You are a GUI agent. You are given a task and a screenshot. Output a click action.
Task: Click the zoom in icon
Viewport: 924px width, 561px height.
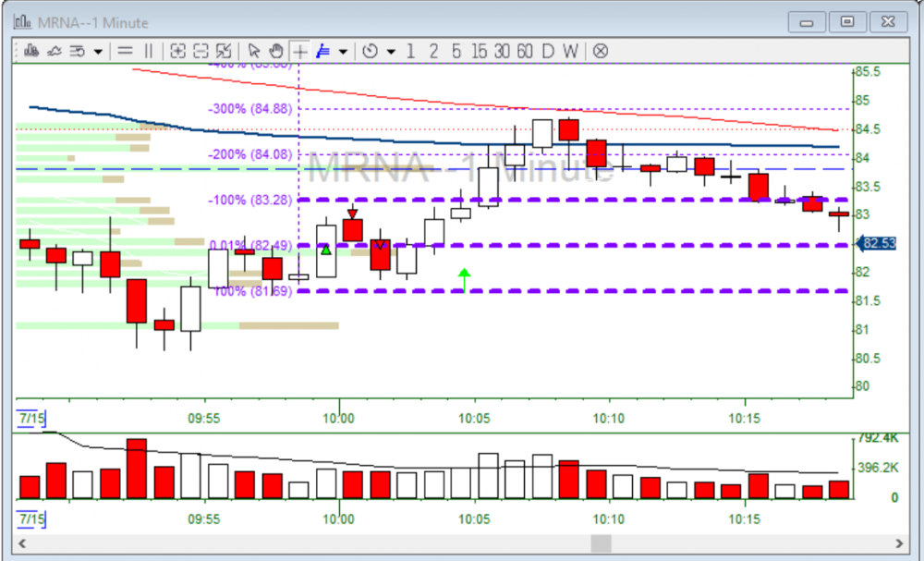click(x=178, y=51)
